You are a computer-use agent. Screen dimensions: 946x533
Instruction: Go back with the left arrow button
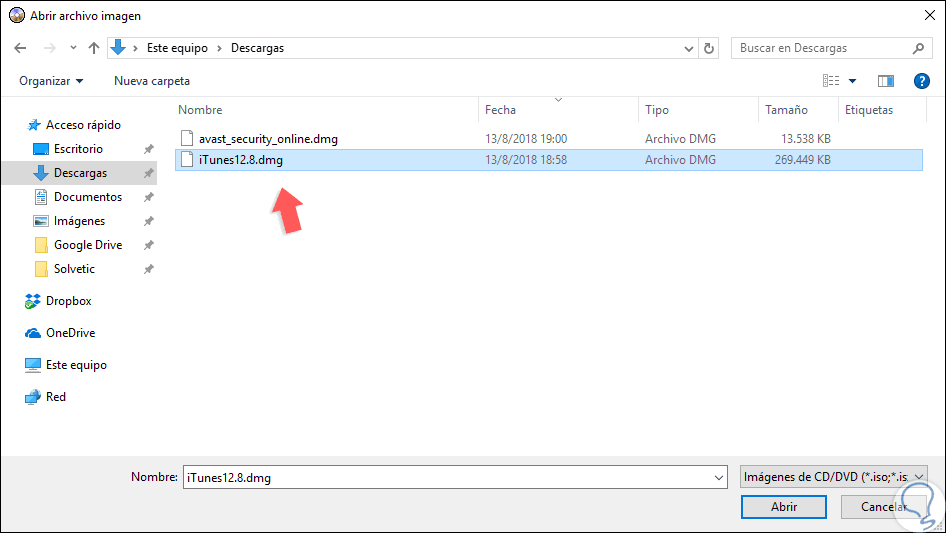21,48
